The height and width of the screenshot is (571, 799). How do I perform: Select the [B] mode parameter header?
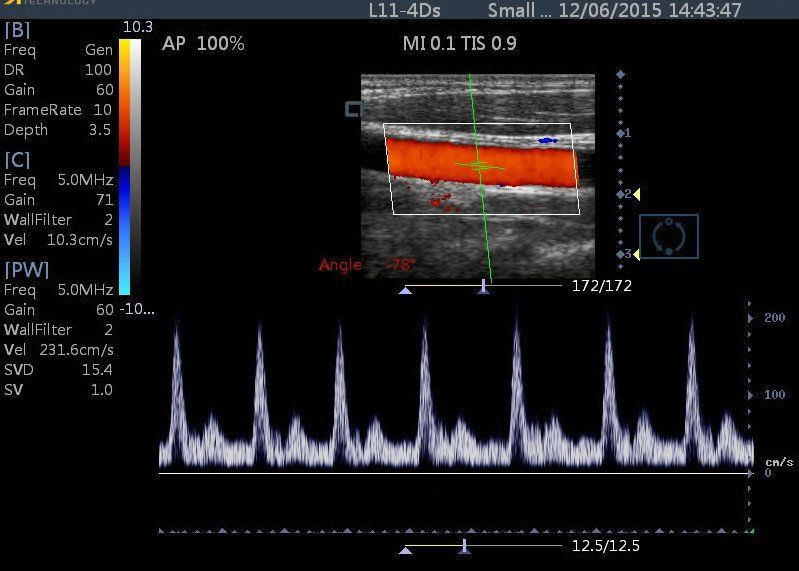16,29
